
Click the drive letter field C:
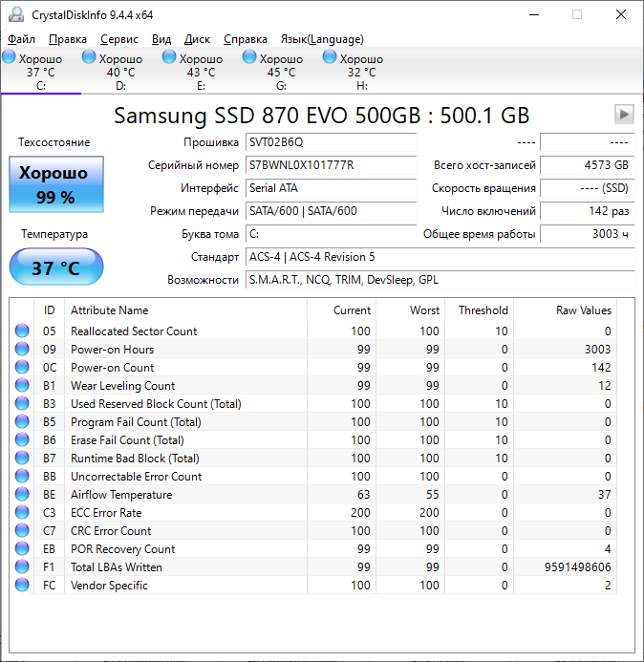coord(332,234)
